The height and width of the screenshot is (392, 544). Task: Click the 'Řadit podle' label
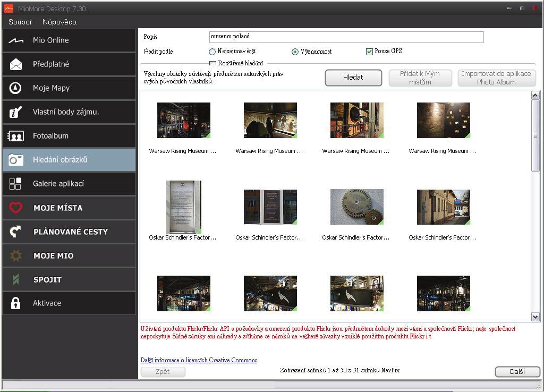(158, 52)
